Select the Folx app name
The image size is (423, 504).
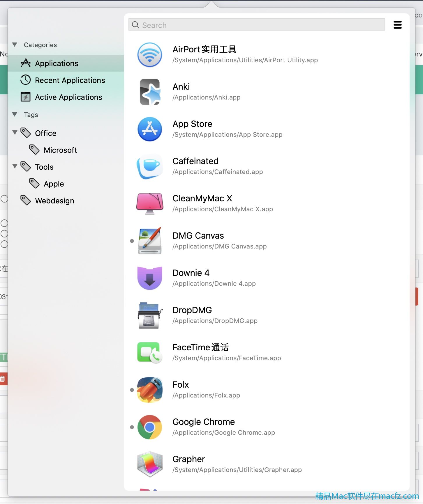coord(181,384)
